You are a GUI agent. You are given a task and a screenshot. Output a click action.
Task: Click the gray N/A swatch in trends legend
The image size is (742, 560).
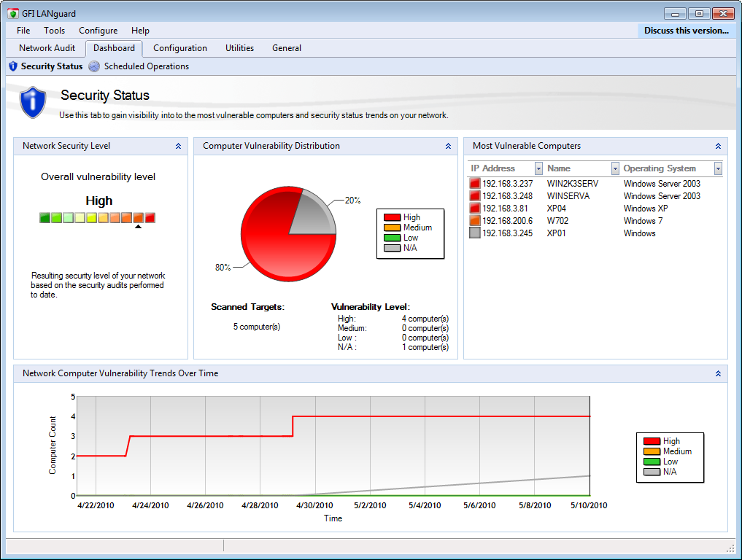652,472
